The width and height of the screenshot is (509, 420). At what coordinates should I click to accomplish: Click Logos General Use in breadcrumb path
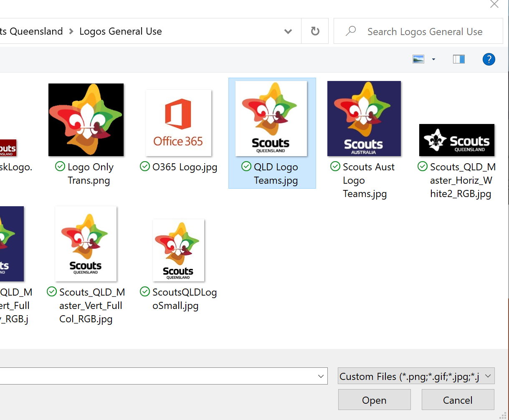121,31
